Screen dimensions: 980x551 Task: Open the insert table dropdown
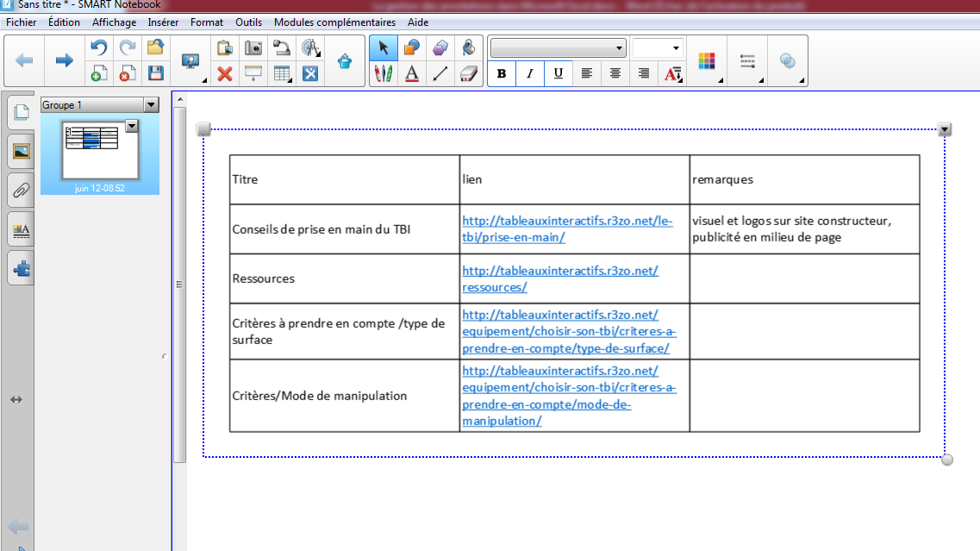pyautogui.click(x=282, y=74)
